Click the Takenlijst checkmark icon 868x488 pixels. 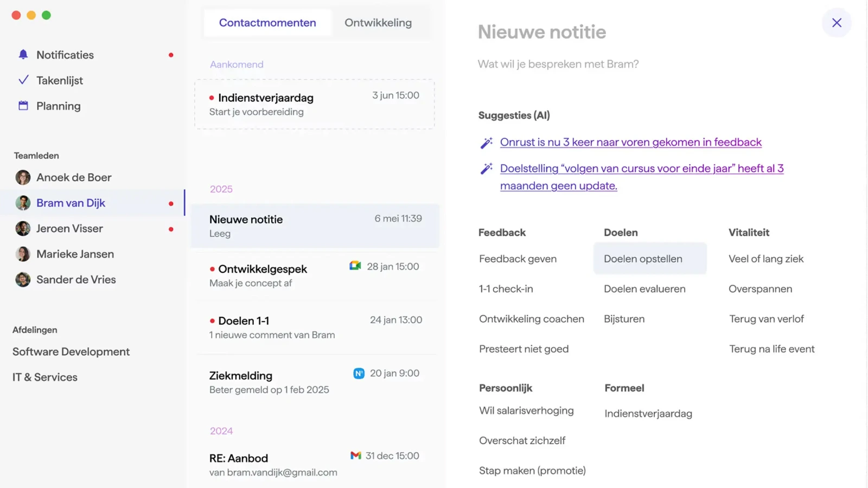coord(23,80)
